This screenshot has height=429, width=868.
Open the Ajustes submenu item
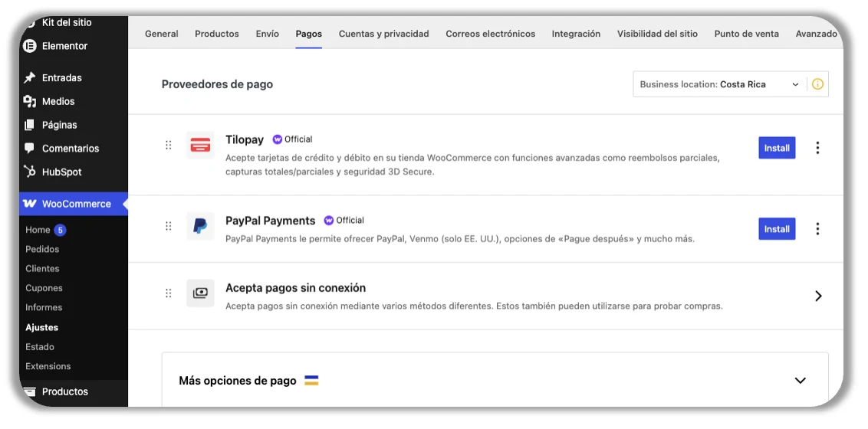point(41,327)
